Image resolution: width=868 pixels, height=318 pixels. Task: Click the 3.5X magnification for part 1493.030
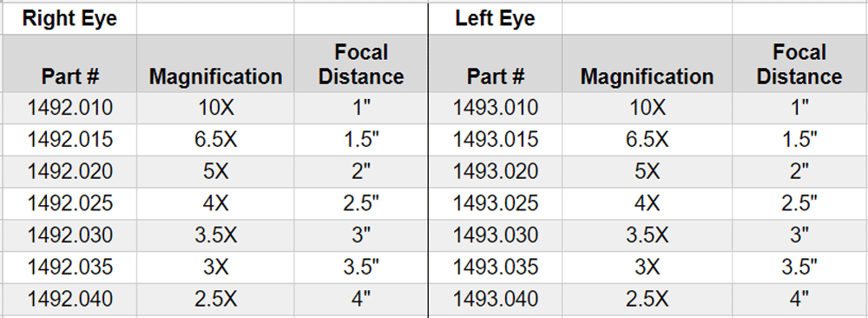[648, 235]
